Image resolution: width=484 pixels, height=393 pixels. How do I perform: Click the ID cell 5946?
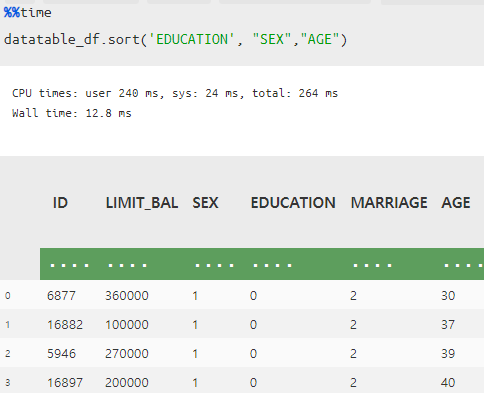(61, 354)
